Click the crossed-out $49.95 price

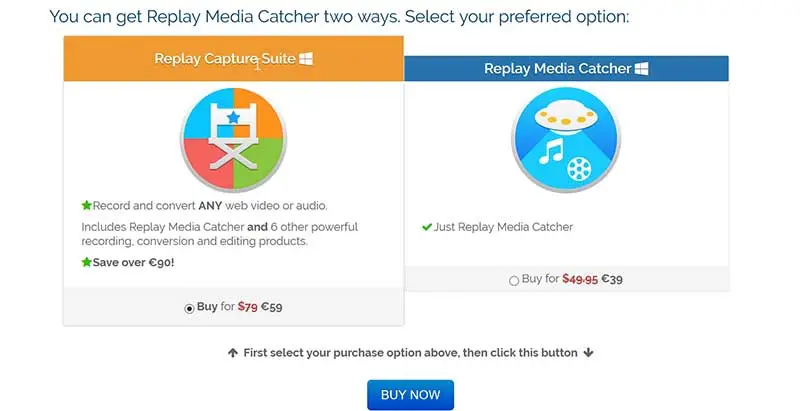578,280
